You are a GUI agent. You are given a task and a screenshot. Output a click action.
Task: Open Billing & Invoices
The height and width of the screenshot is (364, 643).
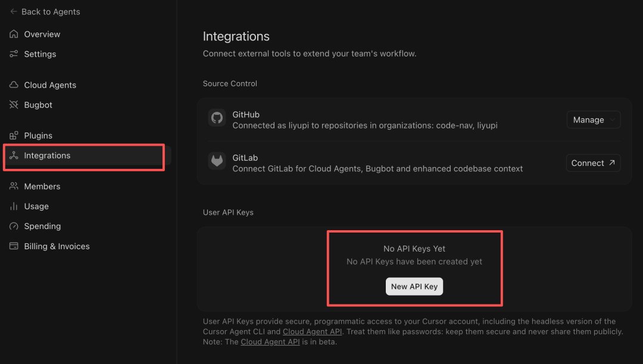point(57,246)
